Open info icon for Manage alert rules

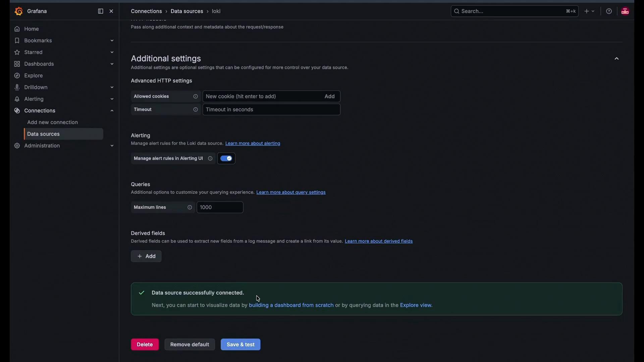210,159
